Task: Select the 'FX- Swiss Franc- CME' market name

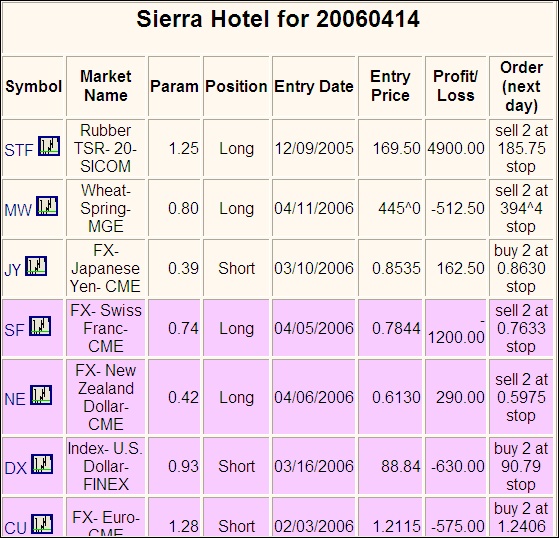Action: (106, 328)
